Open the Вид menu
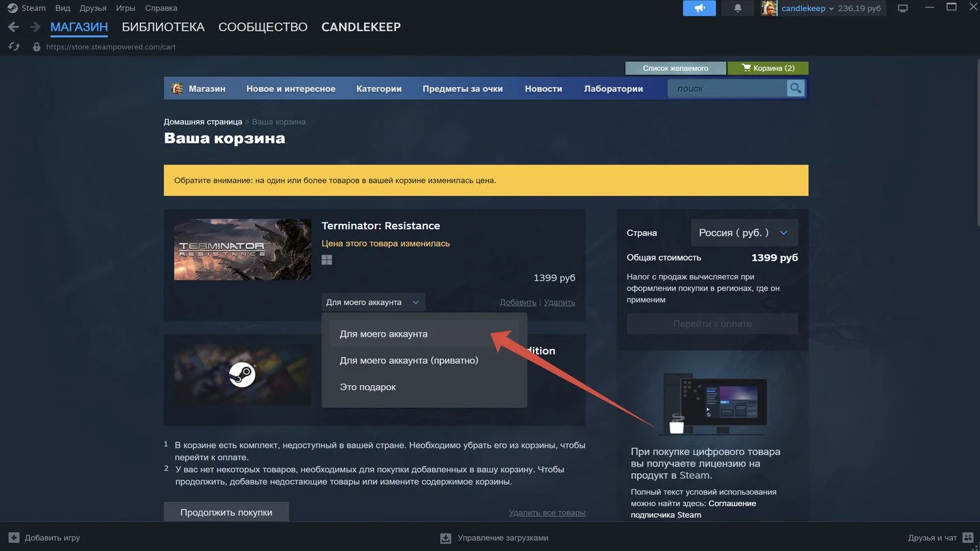Image resolution: width=980 pixels, height=551 pixels. pyautogui.click(x=63, y=8)
